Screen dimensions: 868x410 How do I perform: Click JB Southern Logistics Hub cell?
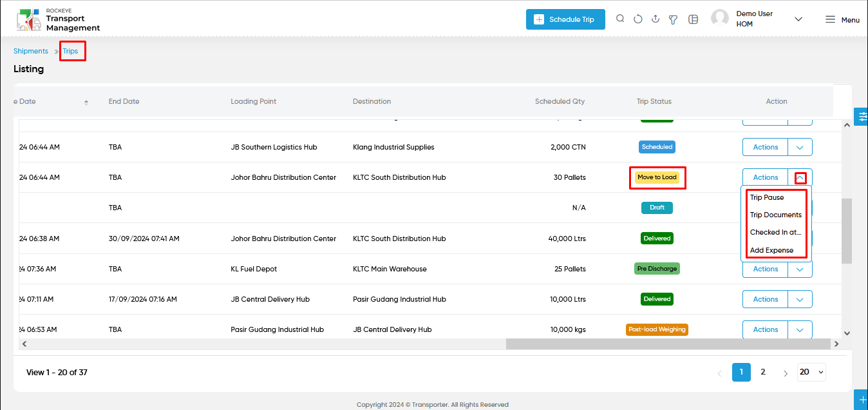pos(274,147)
